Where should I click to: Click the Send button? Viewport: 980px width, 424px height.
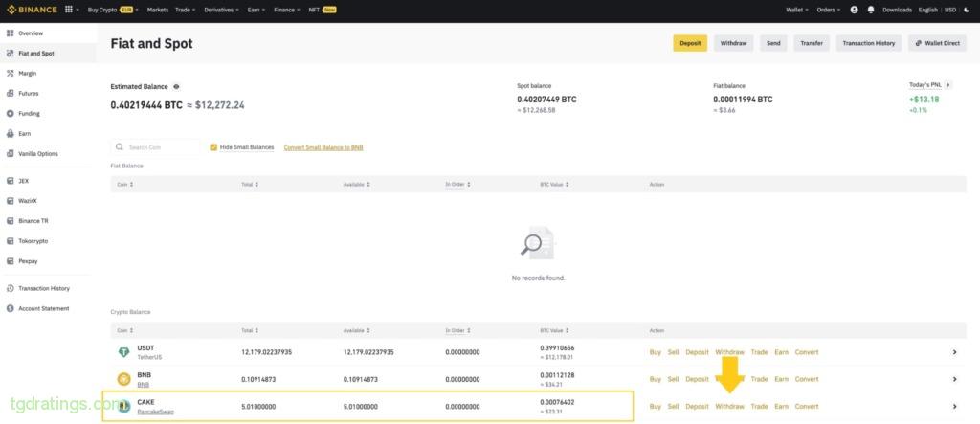773,43
